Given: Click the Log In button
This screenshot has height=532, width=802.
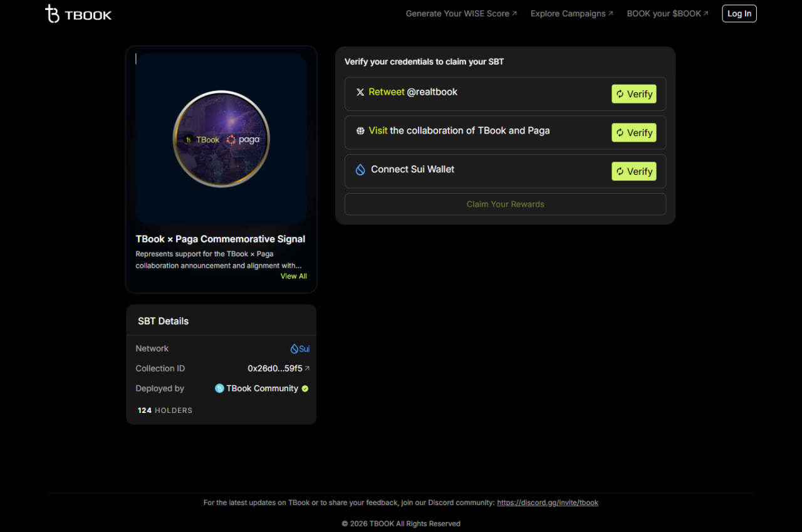Looking at the screenshot, I should point(739,14).
